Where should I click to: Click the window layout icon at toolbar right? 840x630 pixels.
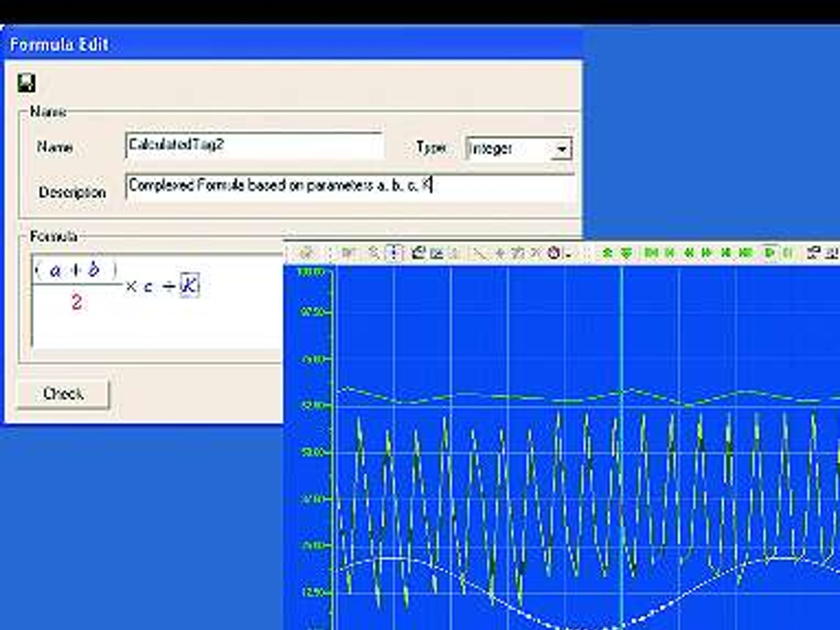tap(814, 252)
